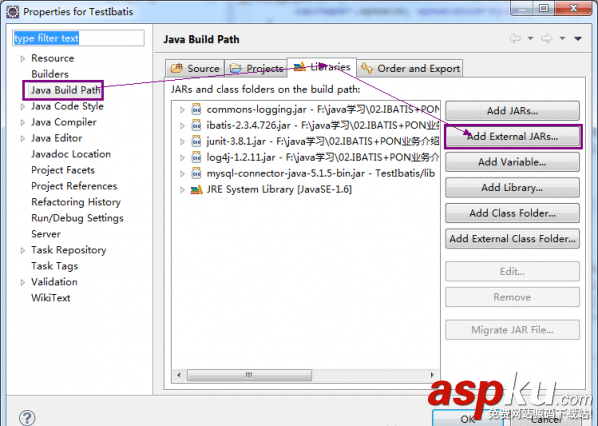
Task: Open the view menu triangle dropdown
Action: point(578,38)
